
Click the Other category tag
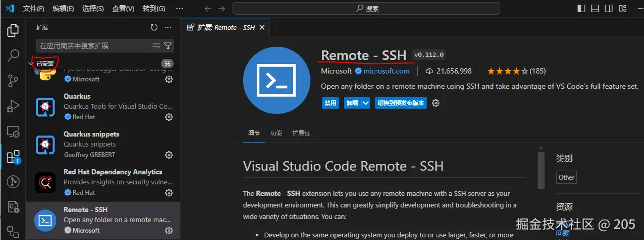[566, 178]
